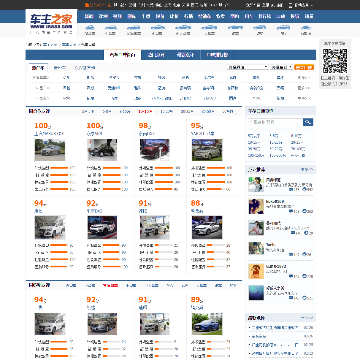Select the white active tab in the blue tab bar
Screen dimensions: 360x360
click(123, 55)
